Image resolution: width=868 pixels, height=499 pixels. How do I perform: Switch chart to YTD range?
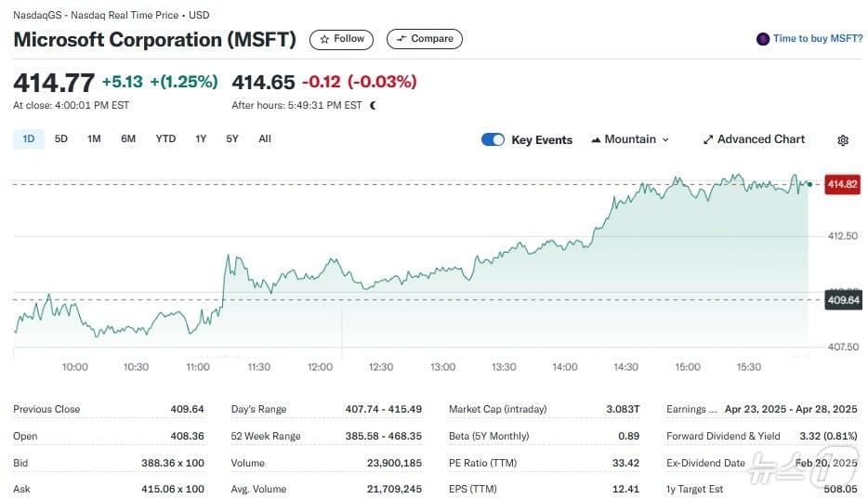tap(165, 139)
